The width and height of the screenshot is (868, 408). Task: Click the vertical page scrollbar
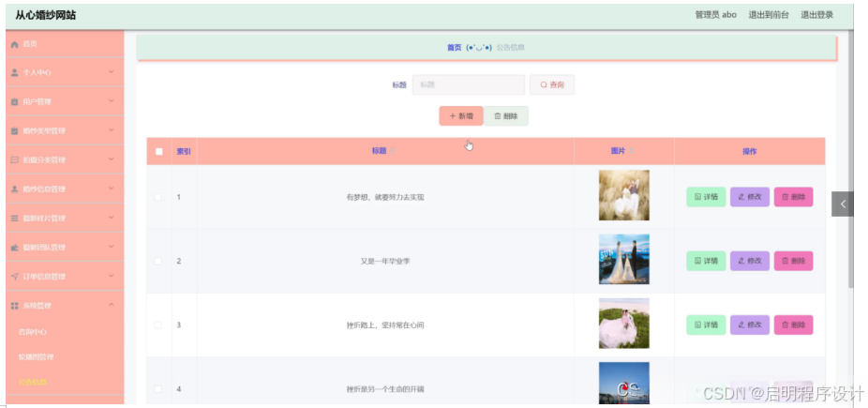851,160
